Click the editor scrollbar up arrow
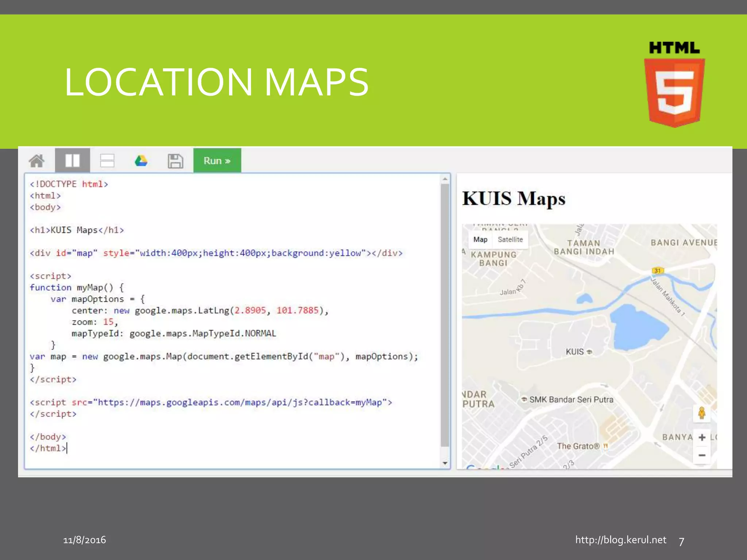Image resolution: width=747 pixels, height=560 pixels. (445, 179)
